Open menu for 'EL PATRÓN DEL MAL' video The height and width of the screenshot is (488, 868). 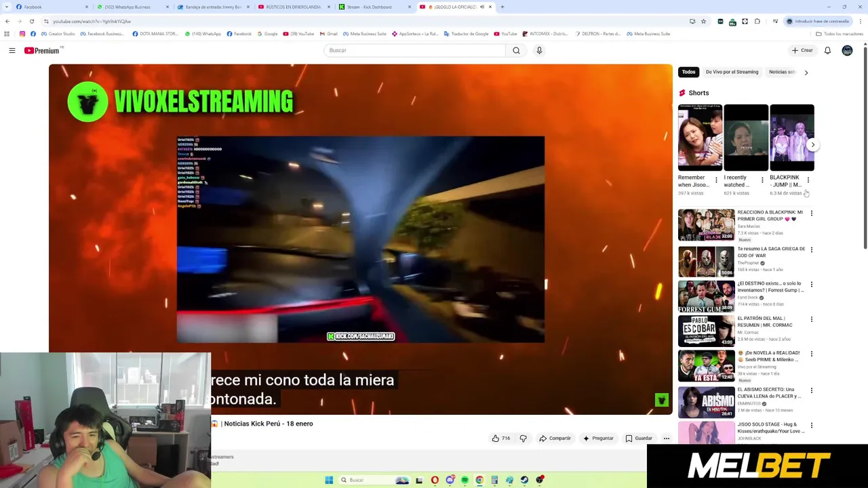811,319
